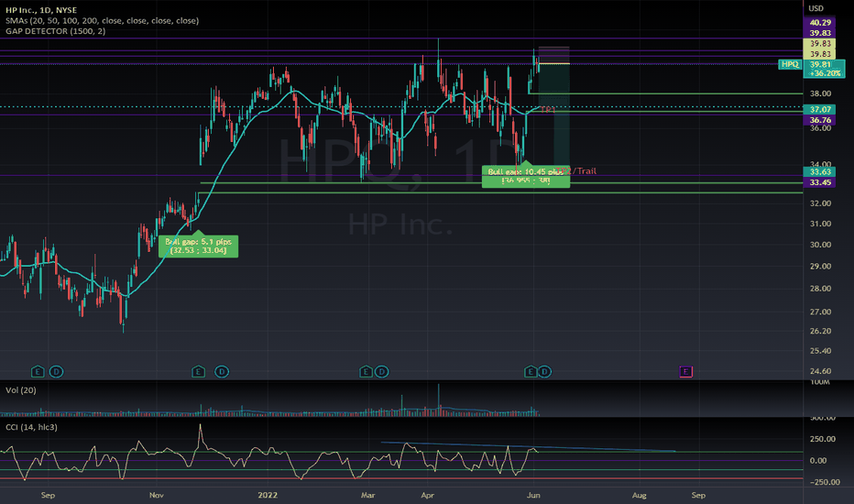Click the Vol (20) indicator legend
Image resolution: width=854 pixels, height=504 pixels.
pyautogui.click(x=21, y=390)
